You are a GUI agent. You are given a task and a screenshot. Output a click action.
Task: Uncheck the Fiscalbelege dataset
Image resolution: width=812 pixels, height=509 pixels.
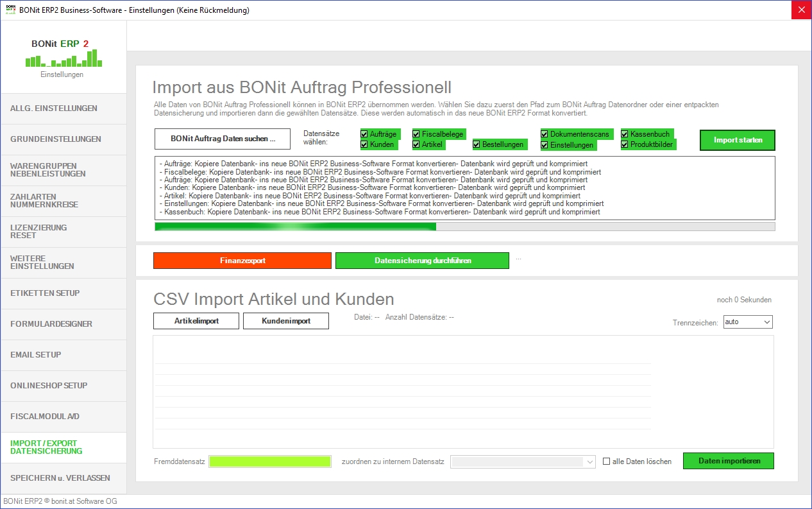[x=416, y=134]
